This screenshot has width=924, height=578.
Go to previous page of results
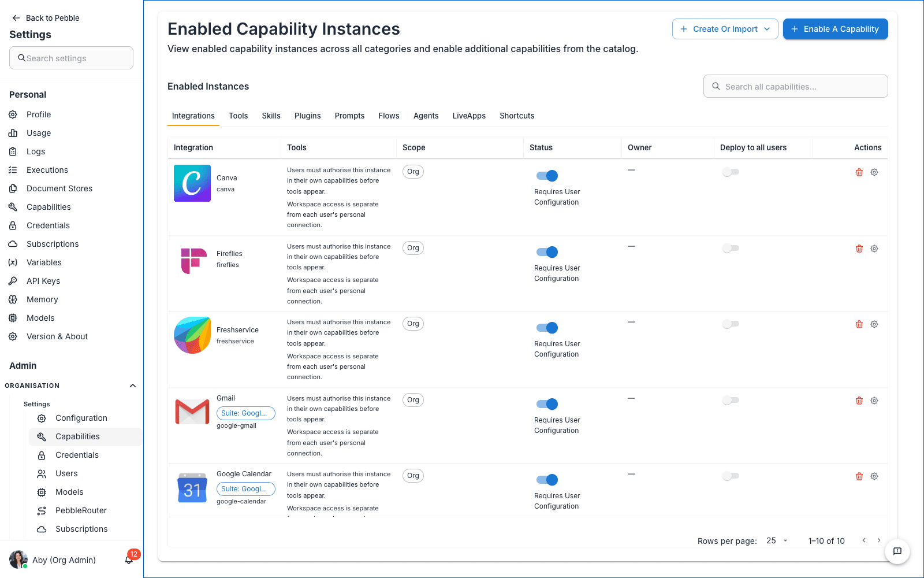pos(864,540)
